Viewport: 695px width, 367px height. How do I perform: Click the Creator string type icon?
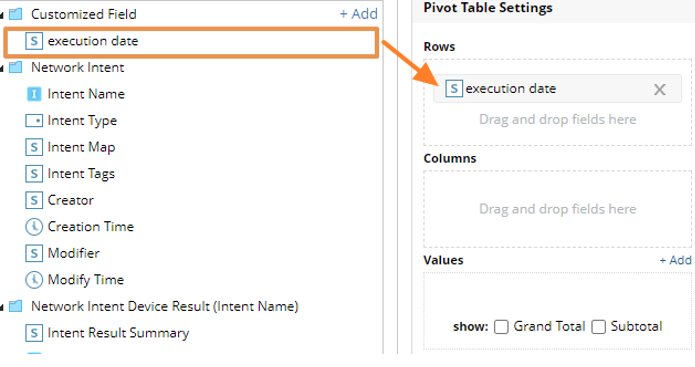(x=34, y=200)
